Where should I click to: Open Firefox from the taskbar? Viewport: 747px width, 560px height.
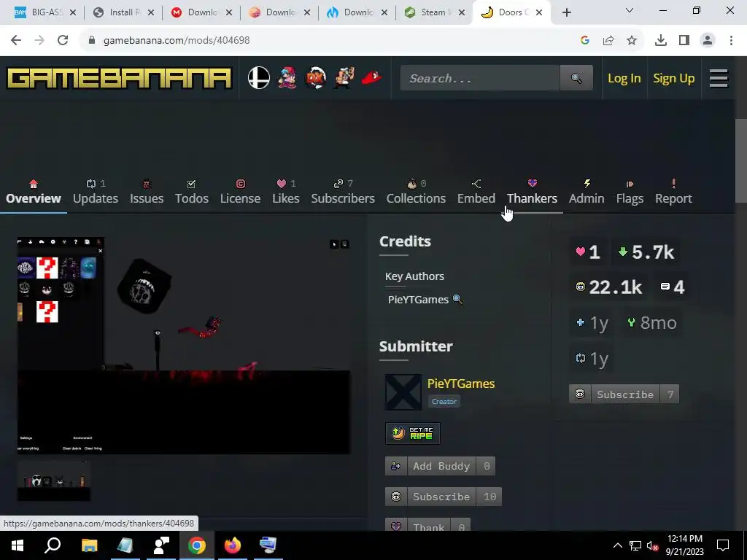point(233,545)
